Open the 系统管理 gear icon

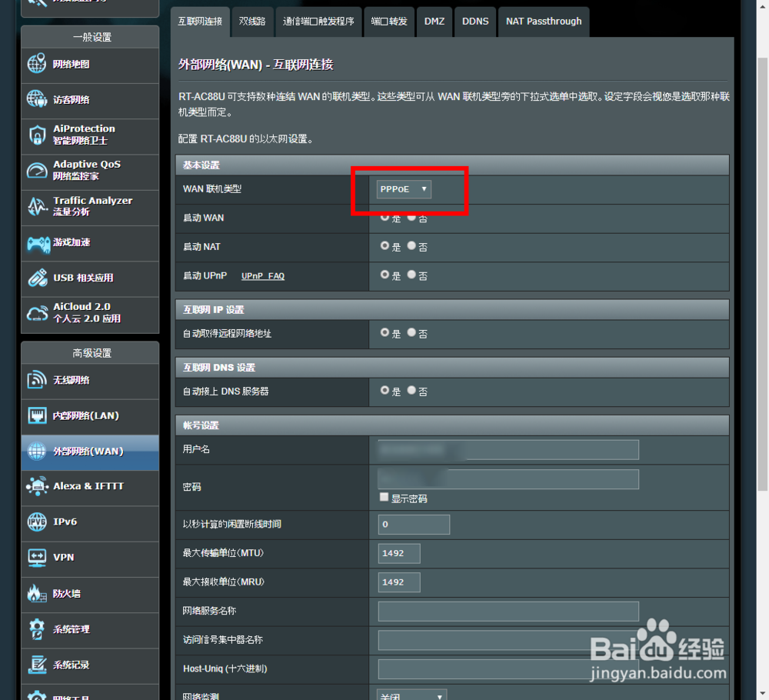coord(37,629)
